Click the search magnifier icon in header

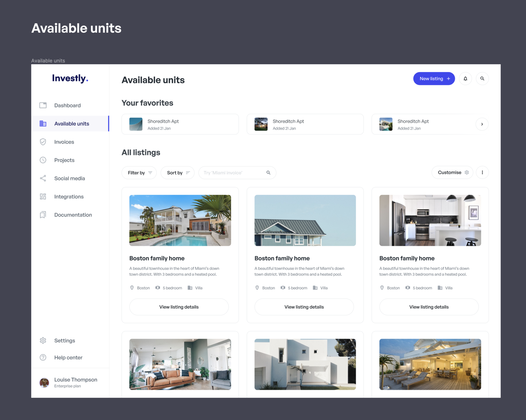(482, 79)
